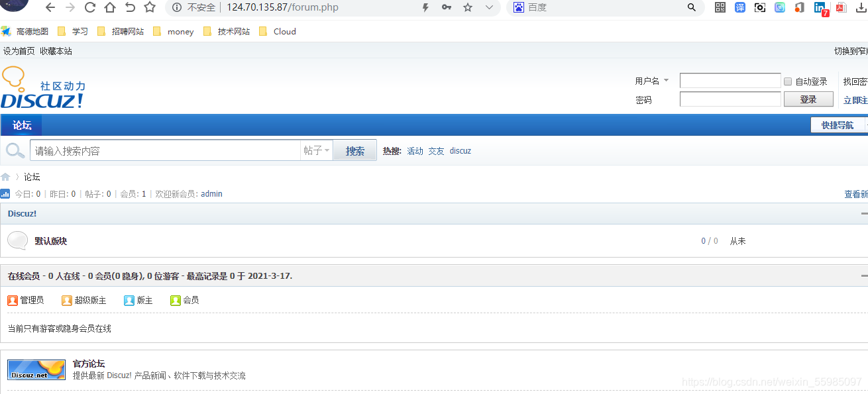Image resolution: width=868 pixels, height=394 pixels.
Task: Open the 高德地图 bookmark
Action: 25,31
